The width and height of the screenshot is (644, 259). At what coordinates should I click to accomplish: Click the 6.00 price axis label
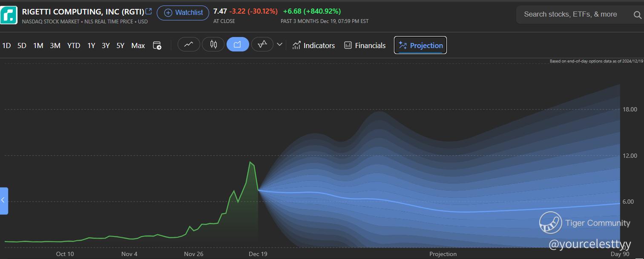point(628,202)
